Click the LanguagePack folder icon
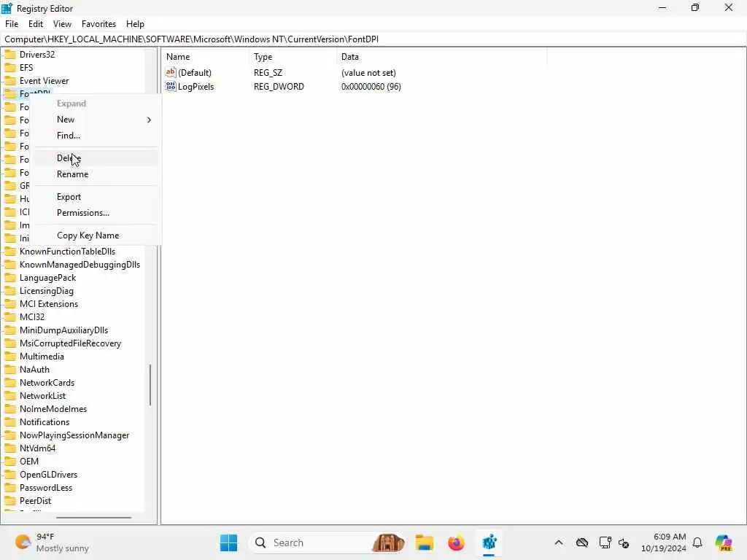The width and height of the screenshot is (747, 560). point(10,278)
